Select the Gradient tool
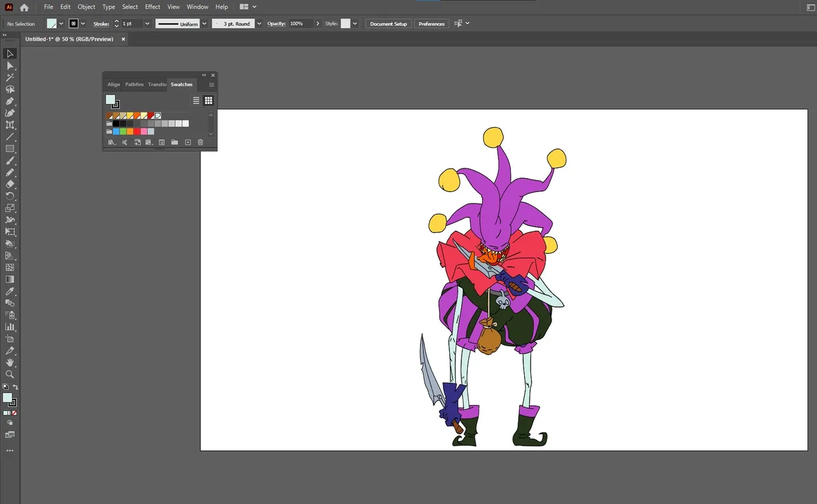Screen dimensions: 817x504 (x=10, y=279)
